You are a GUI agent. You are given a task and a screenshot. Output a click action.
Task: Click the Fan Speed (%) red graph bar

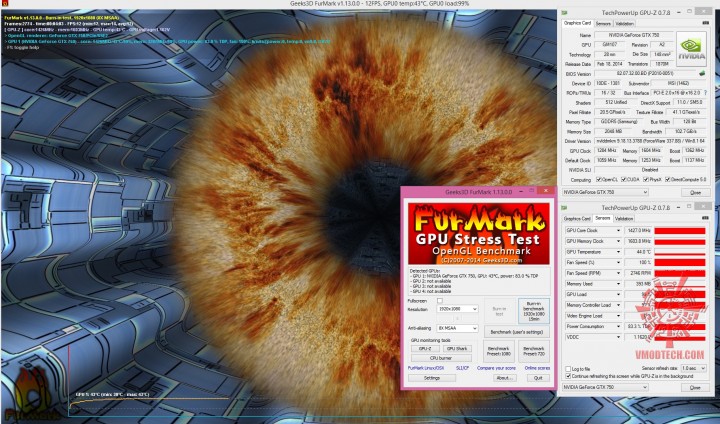point(680,263)
